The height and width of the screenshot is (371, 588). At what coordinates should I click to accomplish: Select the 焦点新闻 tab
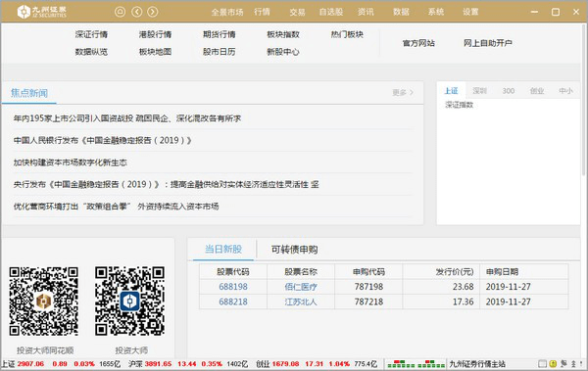click(29, 93)
